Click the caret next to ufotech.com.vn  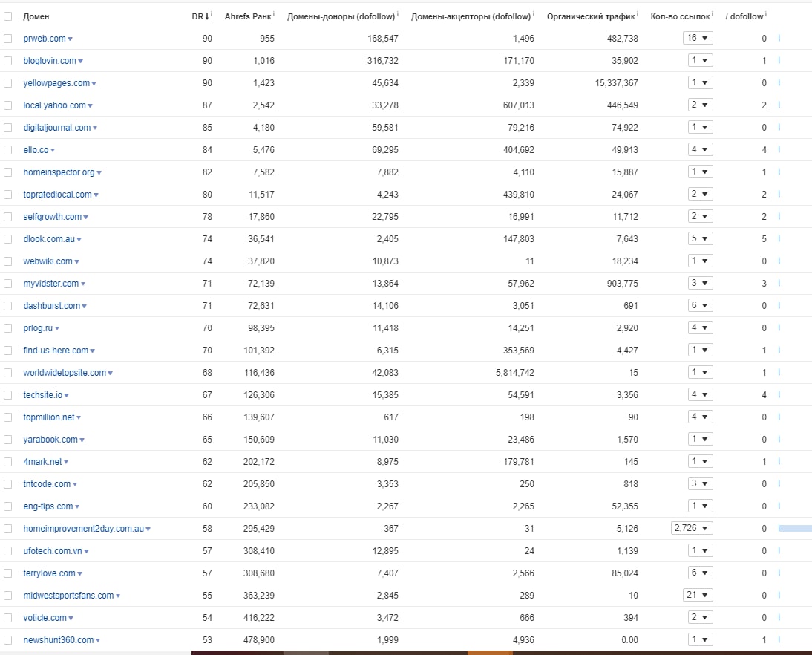pyautogui.click(x=87, y=551)
